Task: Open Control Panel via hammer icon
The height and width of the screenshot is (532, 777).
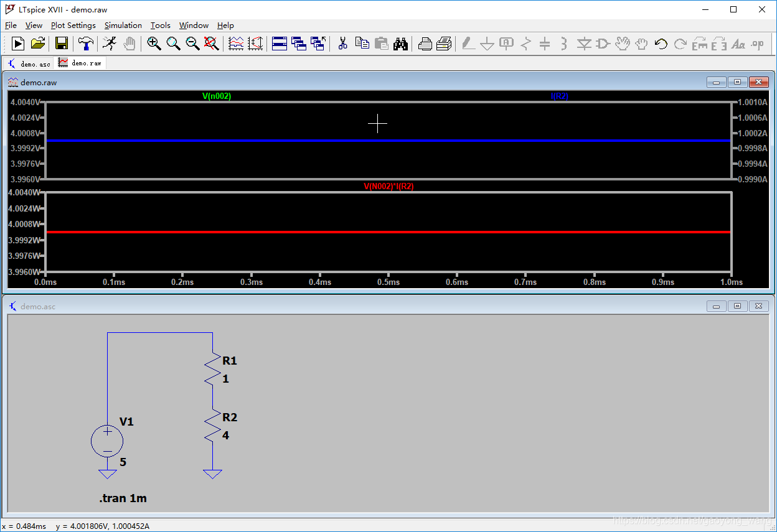Action: 85,43
